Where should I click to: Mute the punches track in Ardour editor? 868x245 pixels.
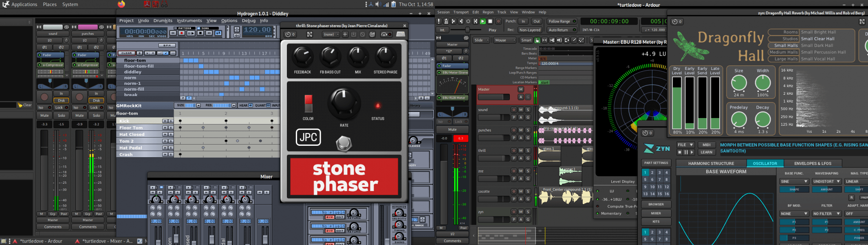(521, 130)
